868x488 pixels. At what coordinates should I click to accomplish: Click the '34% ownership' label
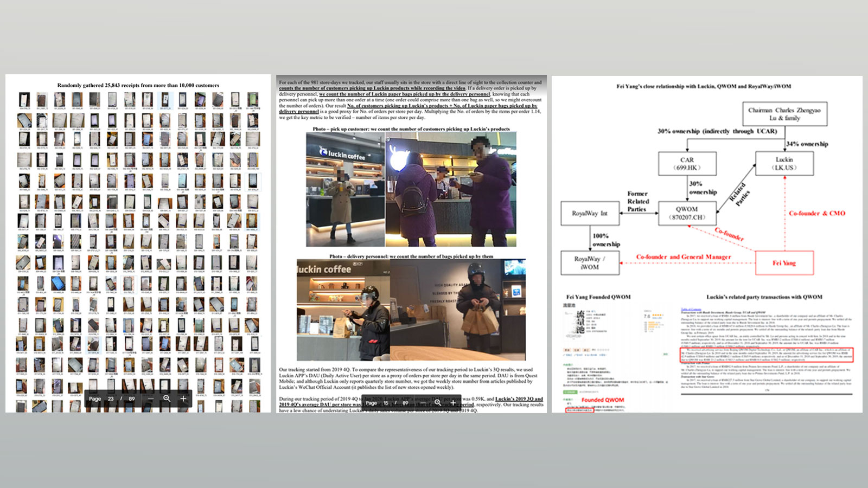coord(807,144)
